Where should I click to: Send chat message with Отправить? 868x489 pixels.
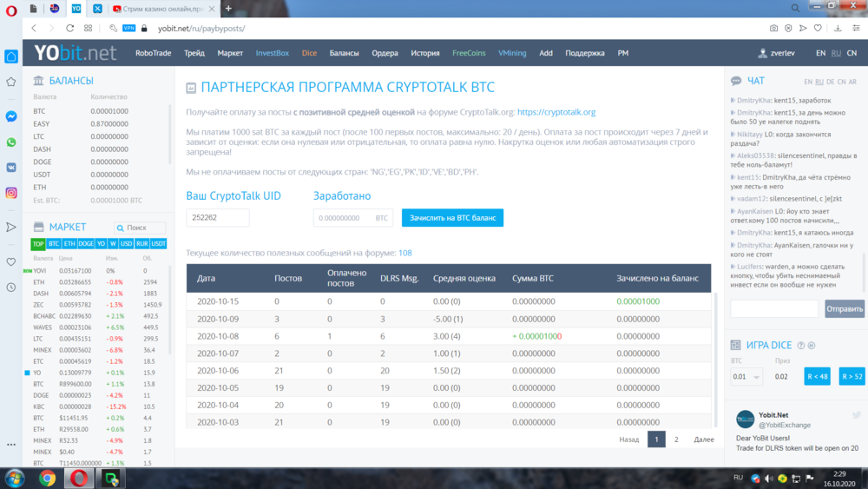(x=845, y=308)
